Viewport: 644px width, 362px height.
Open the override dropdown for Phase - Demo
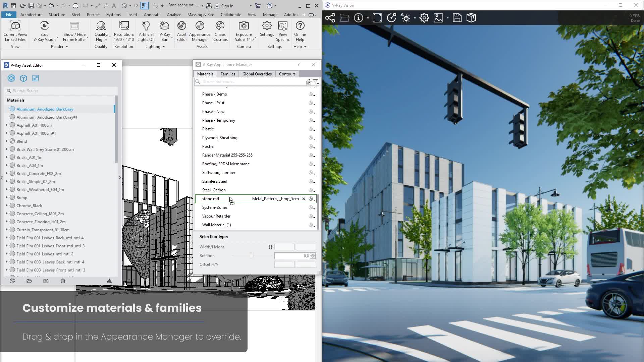coord(312,94)
